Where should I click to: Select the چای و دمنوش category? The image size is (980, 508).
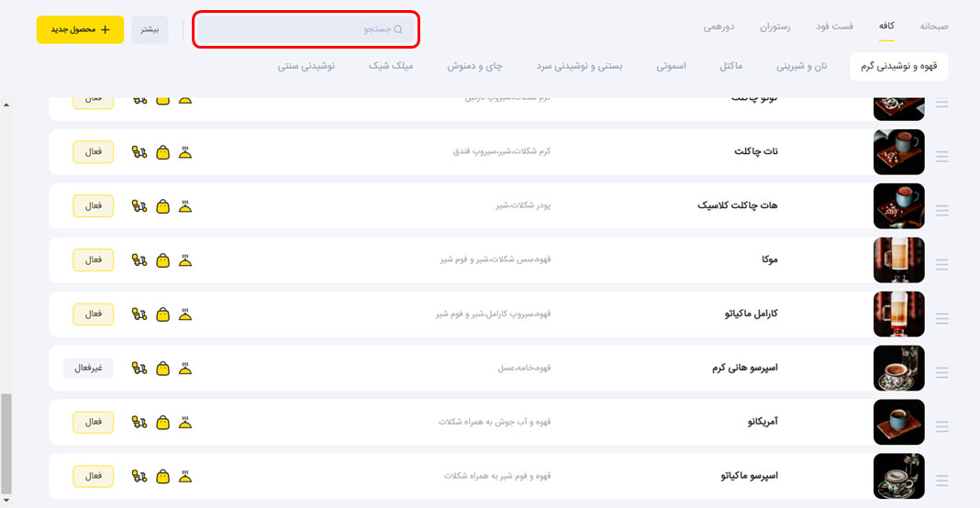(474, 66)
